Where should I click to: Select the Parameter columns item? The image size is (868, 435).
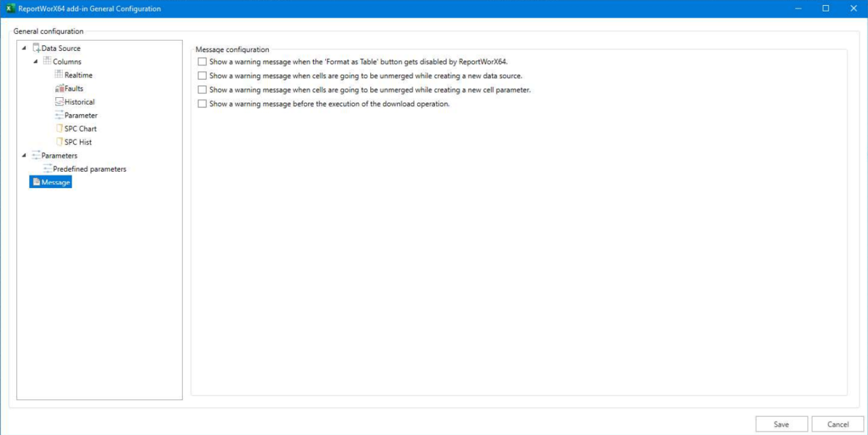pos(59,115)
